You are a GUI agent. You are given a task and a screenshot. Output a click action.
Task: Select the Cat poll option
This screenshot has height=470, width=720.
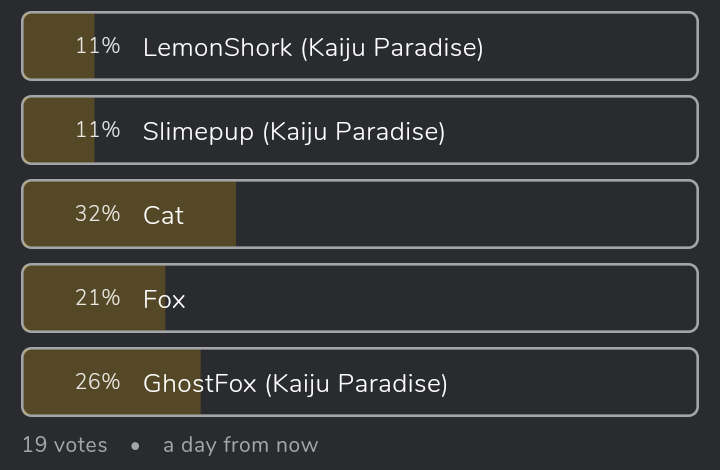pyautogui.click(x=360, y=214)
